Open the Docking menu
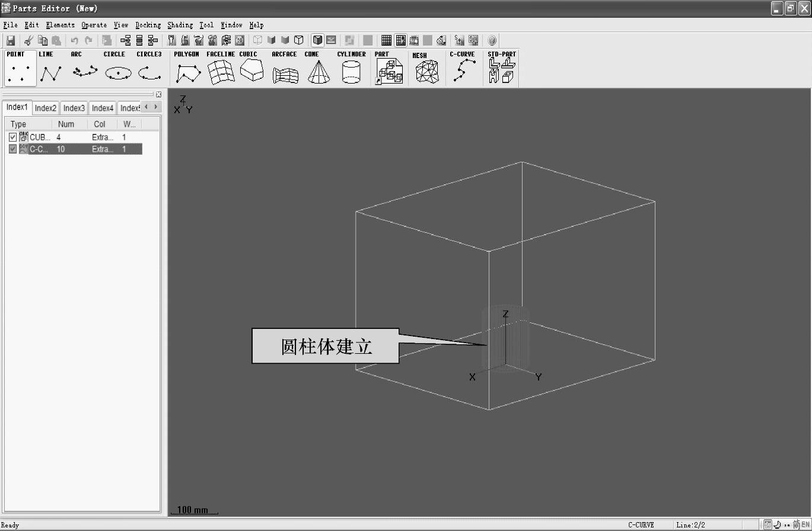812x531 pixels. (x=148, y=25)
